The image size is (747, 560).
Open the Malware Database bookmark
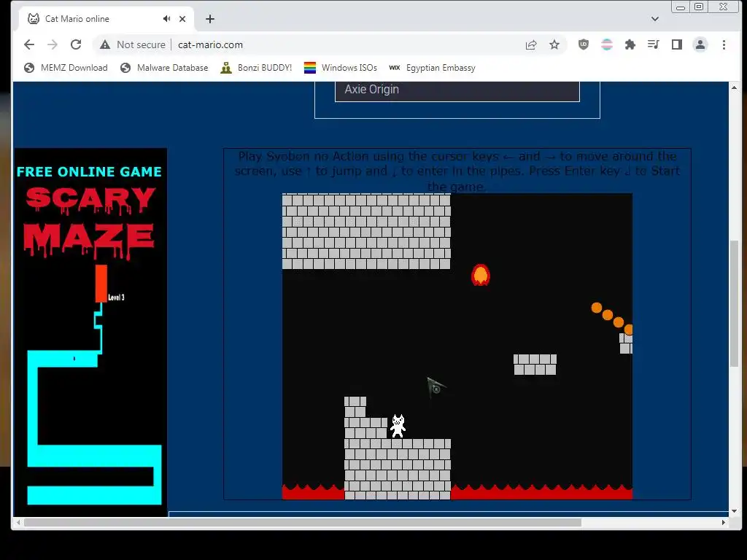point(164,68)
